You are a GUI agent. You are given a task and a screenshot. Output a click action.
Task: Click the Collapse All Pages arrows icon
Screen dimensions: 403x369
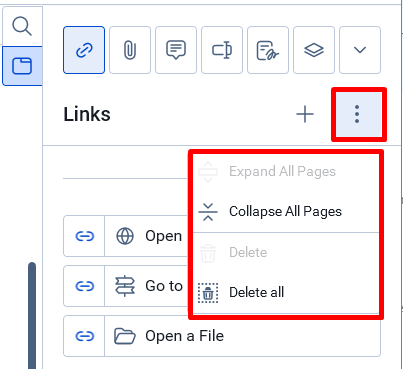(208, 212)
